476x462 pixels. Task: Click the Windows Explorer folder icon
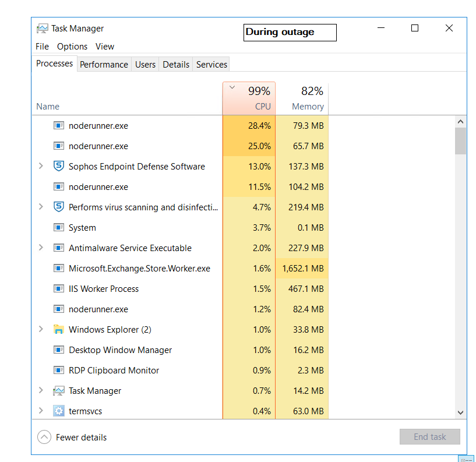(x=59, y=329)
